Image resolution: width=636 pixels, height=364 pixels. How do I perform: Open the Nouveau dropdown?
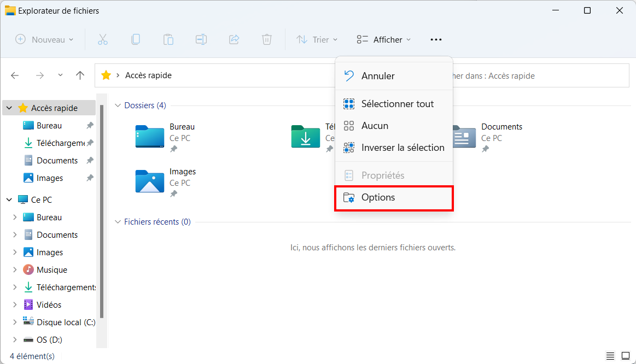pos(45,39)
